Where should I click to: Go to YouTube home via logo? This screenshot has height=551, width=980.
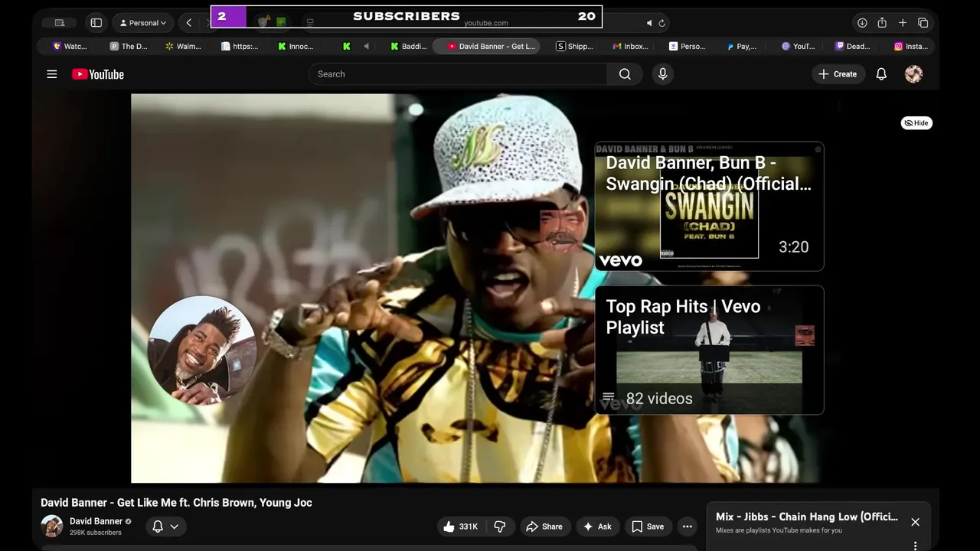coord(98,74)
